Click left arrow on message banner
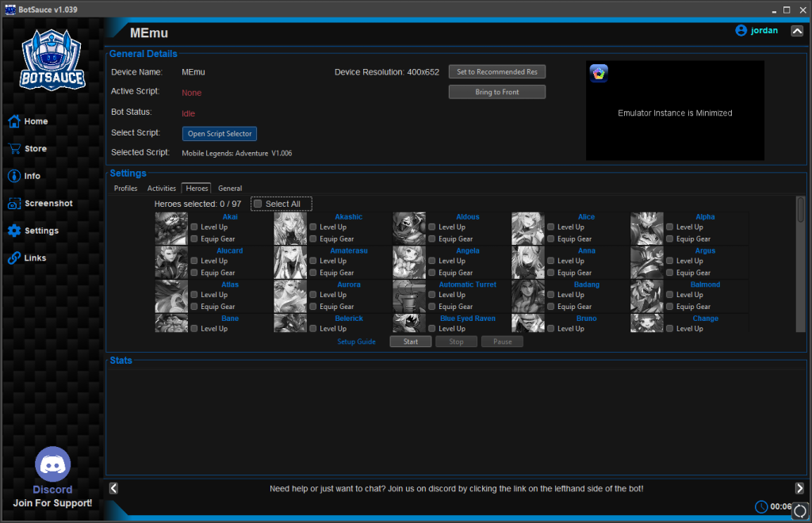This screenshot has height=523, width=812. coord(113,488)
